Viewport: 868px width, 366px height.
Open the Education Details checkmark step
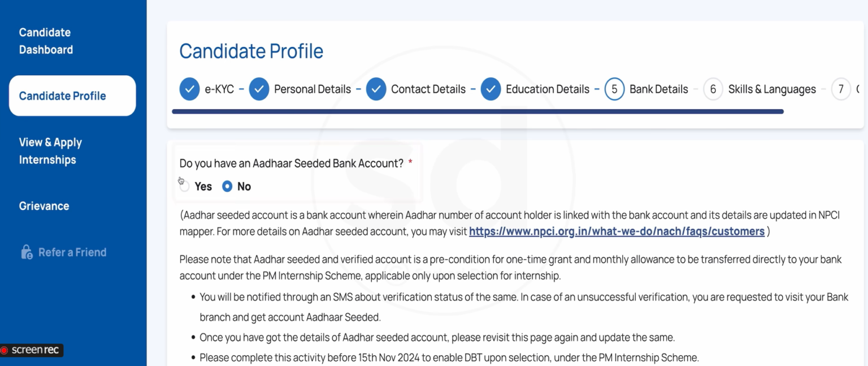pyautogui.click(x=491, y=89)
